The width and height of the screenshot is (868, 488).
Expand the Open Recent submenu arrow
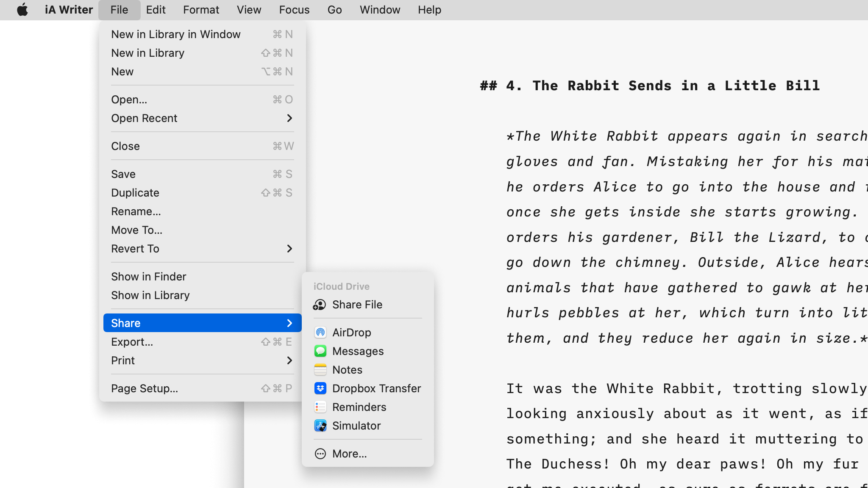point(289,118)
